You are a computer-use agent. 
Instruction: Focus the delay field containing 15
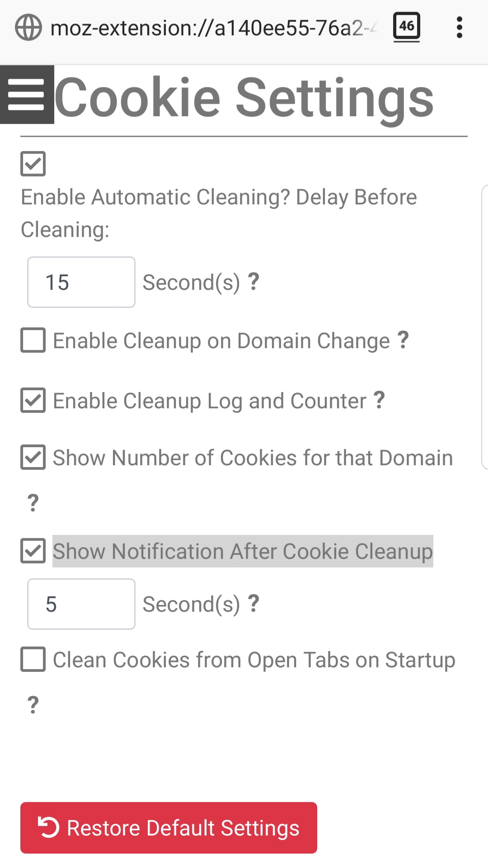coord(81,282)
